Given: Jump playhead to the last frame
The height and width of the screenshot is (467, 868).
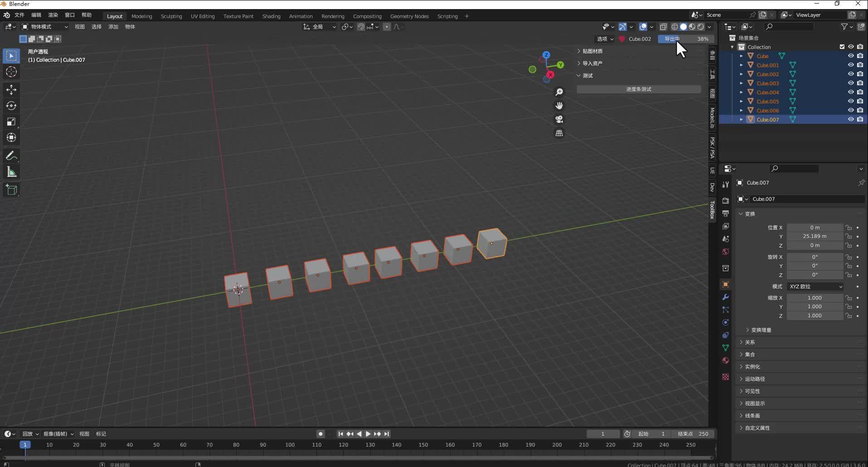Looking at the screenshot, I should tap(387, 434).
